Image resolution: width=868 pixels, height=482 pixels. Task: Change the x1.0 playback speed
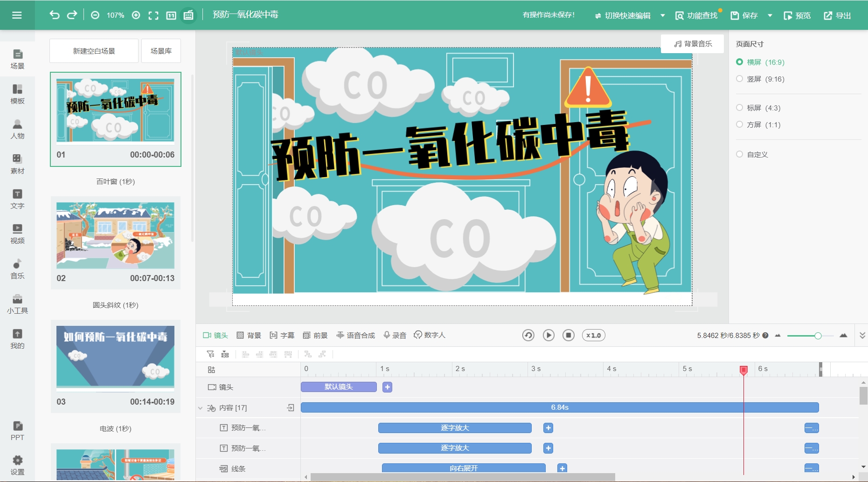pyautogui.click(x=593, y=335)
